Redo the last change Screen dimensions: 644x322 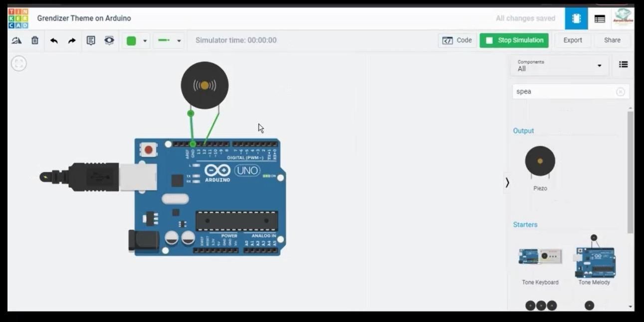click(71, 40)
